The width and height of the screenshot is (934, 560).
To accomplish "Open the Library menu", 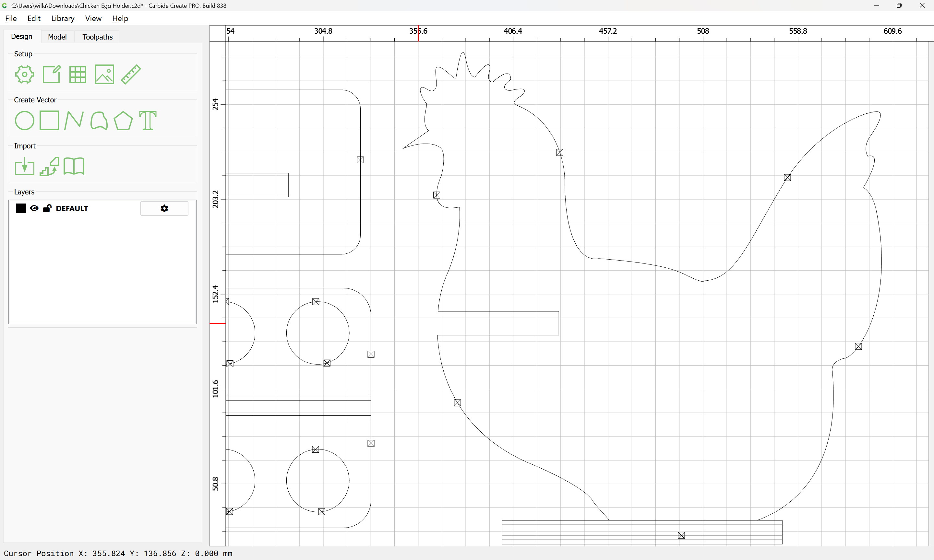I will click(x=63, y=18).
